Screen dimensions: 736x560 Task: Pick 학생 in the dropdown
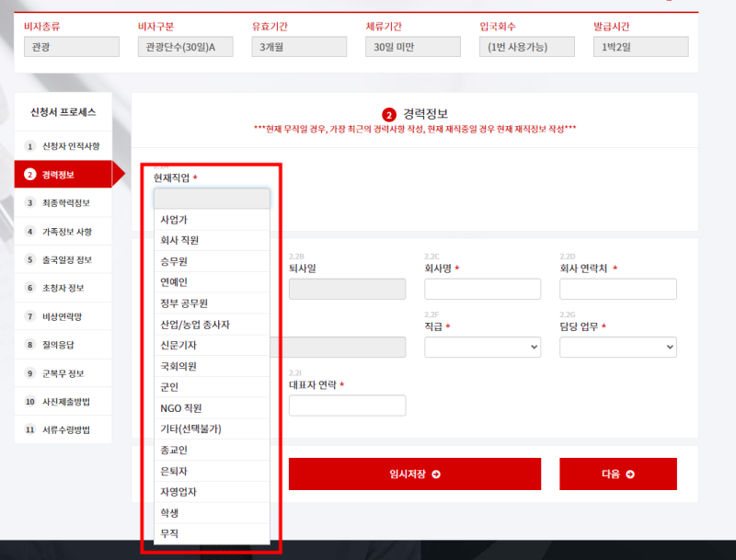tap(212, 512)
